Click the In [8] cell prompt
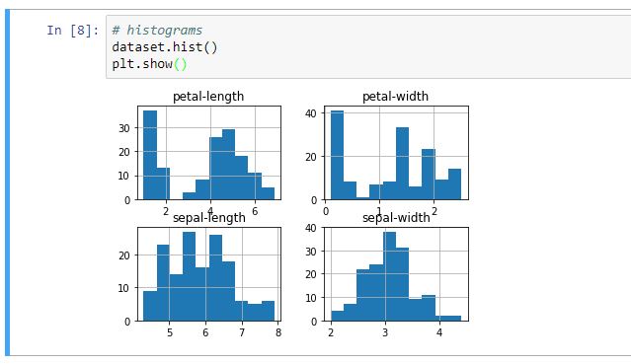This screenshot has height=364, width=631. pos(72,31)
